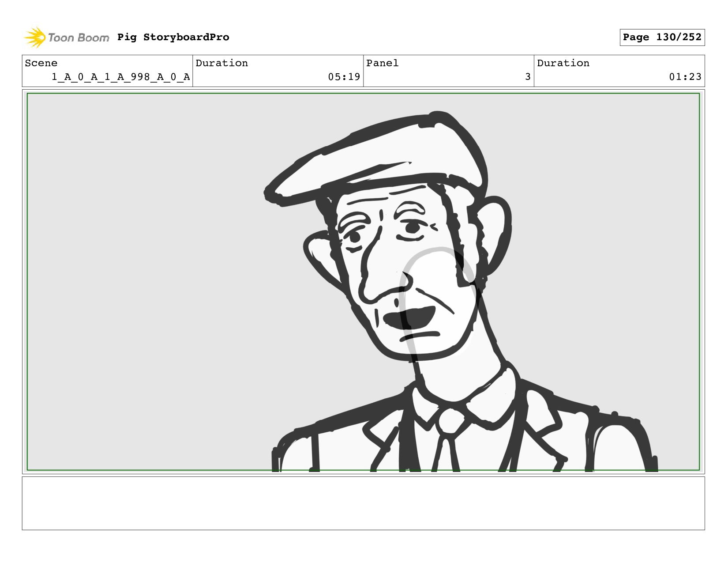Click panel duration value '01:23'
728x563 pixels.
click(x=685, y=77)
